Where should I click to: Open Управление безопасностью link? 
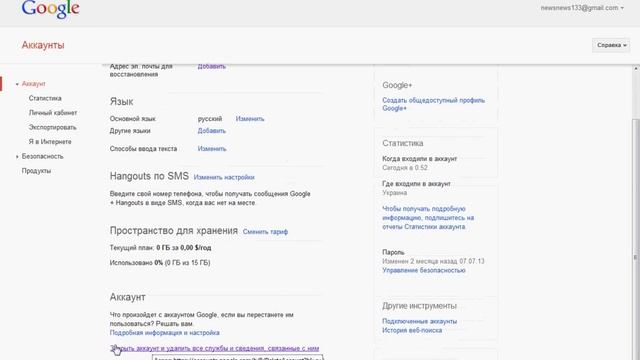(x=424, y=271)
